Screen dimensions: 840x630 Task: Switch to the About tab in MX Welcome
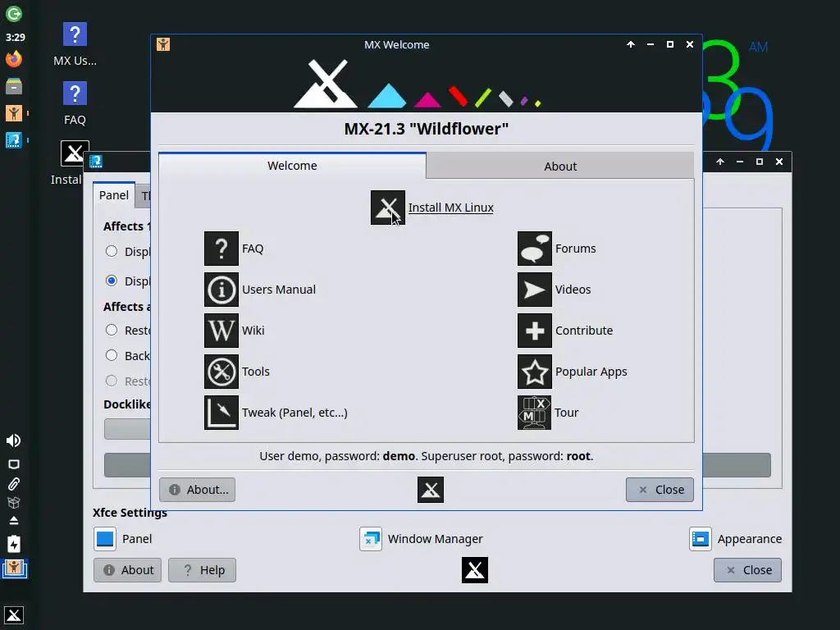tap(560, 166)
